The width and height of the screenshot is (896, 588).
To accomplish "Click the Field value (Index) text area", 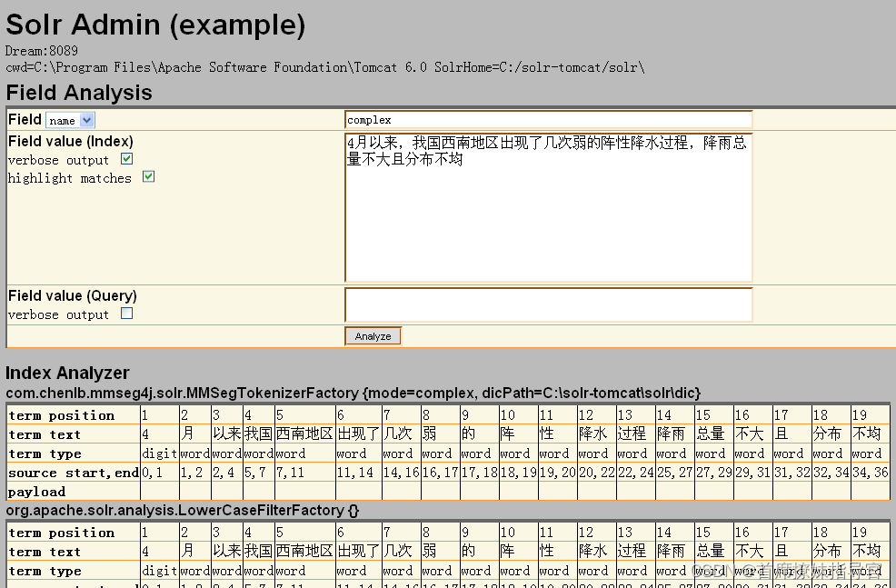I will 549,207.
